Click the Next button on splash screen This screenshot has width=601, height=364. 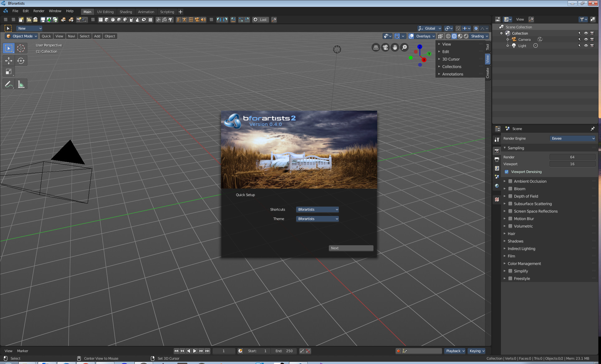pyautogui.click(x=351, y=248)
